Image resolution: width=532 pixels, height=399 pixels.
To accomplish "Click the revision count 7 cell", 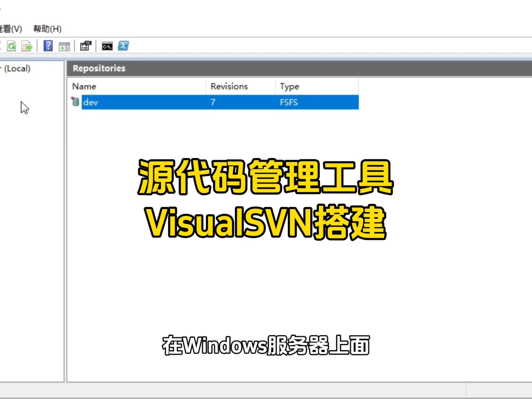I will [x=213, y=102].
